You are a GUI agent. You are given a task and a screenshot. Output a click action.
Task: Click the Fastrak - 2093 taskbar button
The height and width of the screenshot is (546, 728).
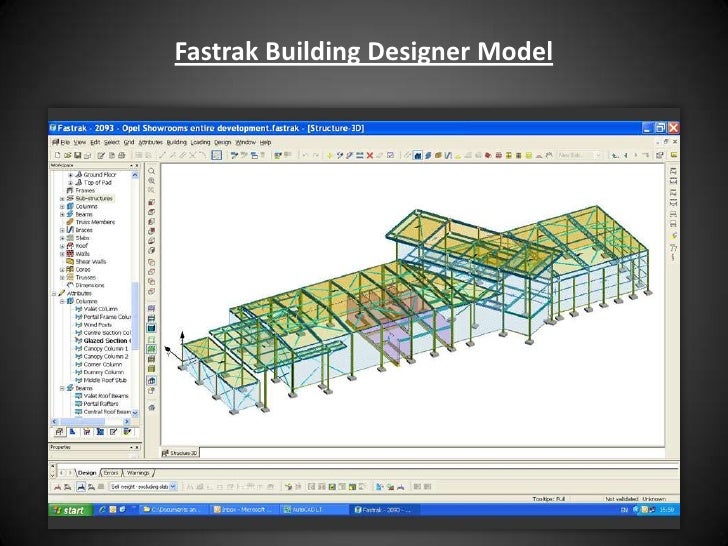click(x=385, y=510)
